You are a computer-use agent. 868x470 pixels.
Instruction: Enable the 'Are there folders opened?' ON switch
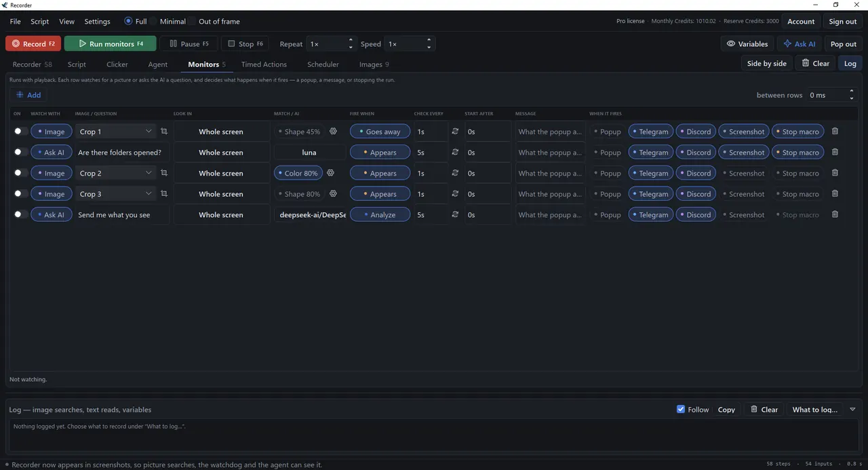click(20, 153)
